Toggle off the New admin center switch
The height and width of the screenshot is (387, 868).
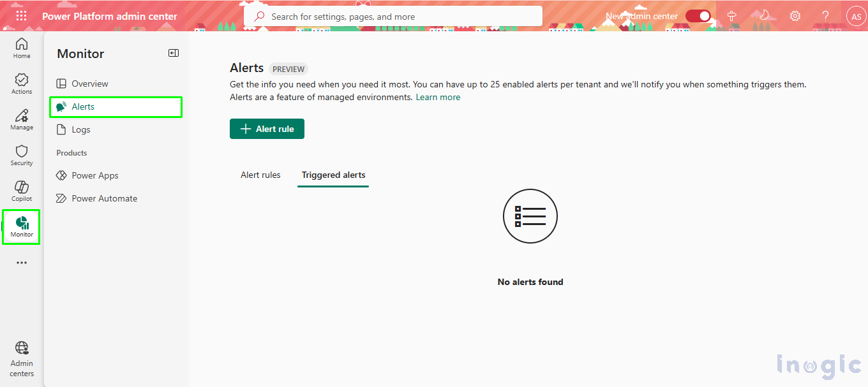click(698, 17)
